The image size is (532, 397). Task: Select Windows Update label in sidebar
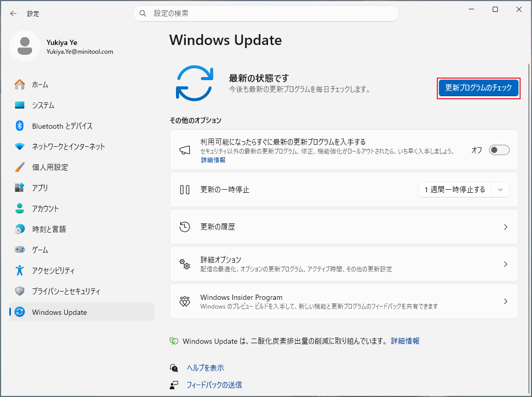pyautogui.click(x=60, y=312)
